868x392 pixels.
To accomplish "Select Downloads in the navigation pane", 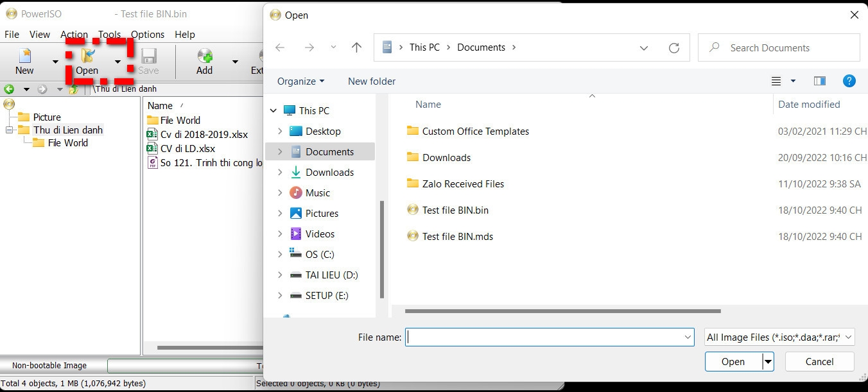I will click(x=329, y=172).
